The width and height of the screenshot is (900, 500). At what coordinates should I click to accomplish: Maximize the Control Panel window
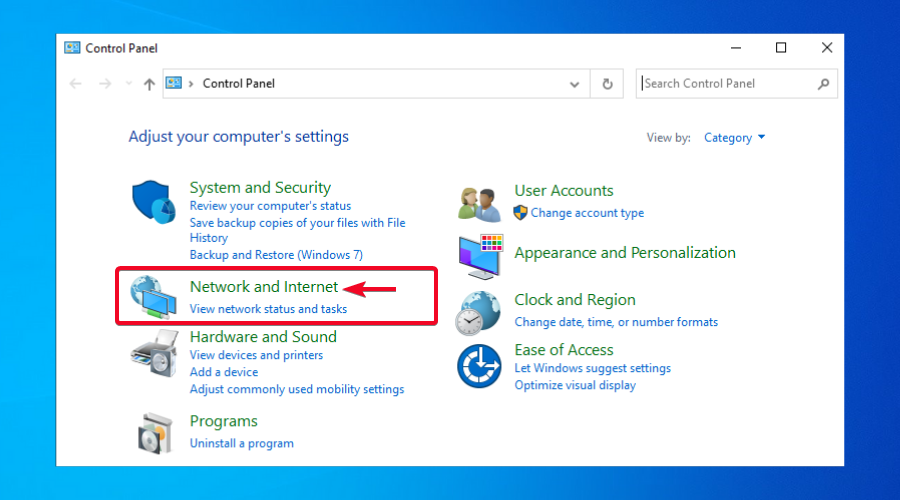pyautogui.click(x=781, y=48)
